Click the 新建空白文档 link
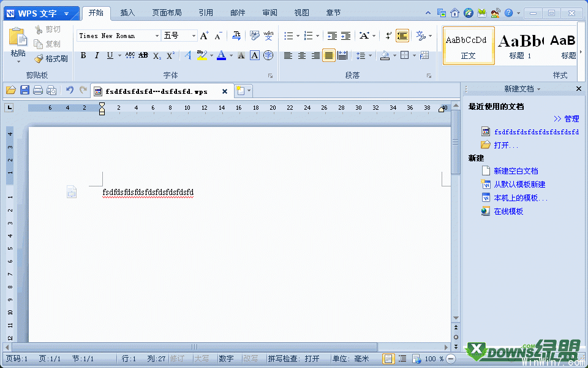 coord(516,171)
